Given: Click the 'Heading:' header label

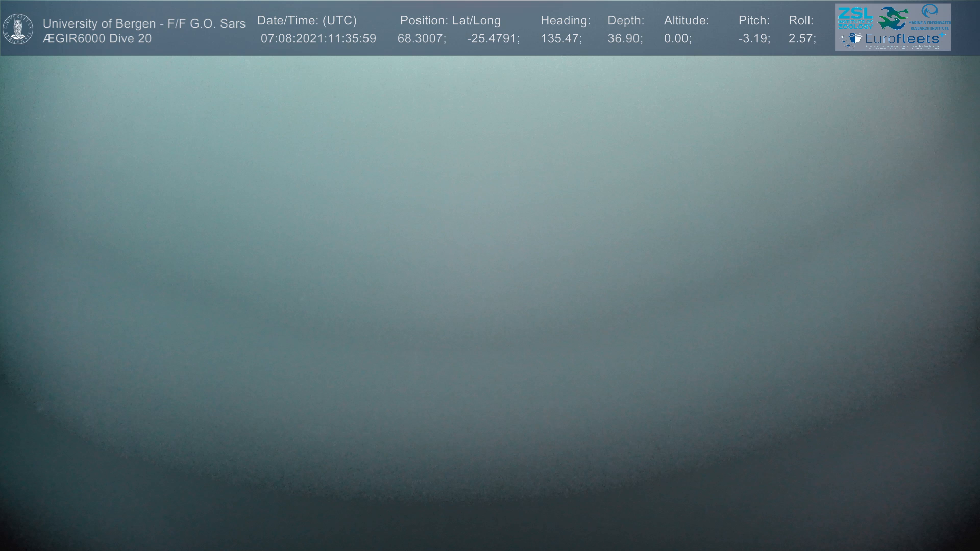Looking at the screenshot, I should (x=566, y=21).
